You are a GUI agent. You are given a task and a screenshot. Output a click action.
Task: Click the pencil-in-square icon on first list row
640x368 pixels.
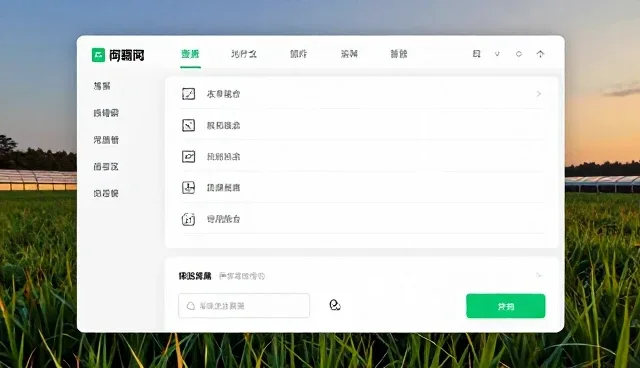tap(188, 94)
